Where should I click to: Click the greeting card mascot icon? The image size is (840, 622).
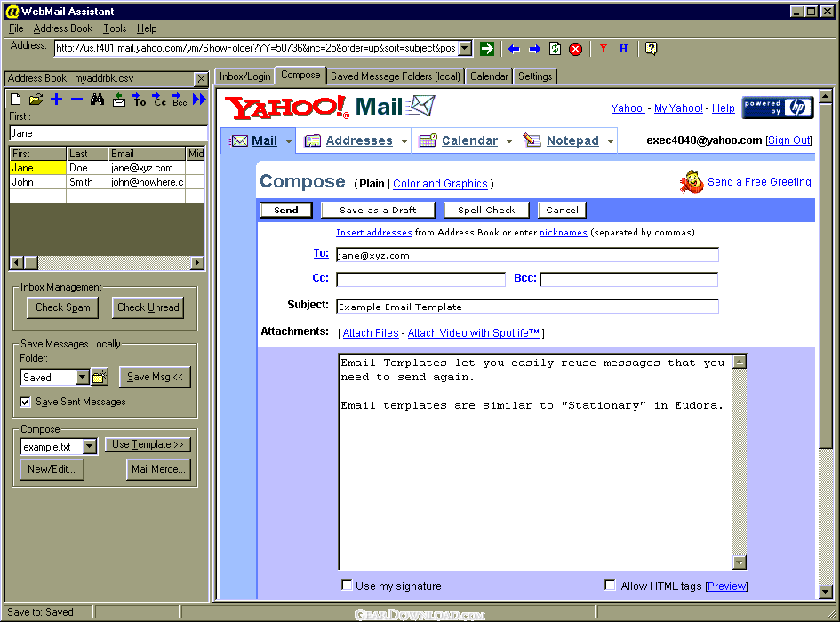coord(692,181)
